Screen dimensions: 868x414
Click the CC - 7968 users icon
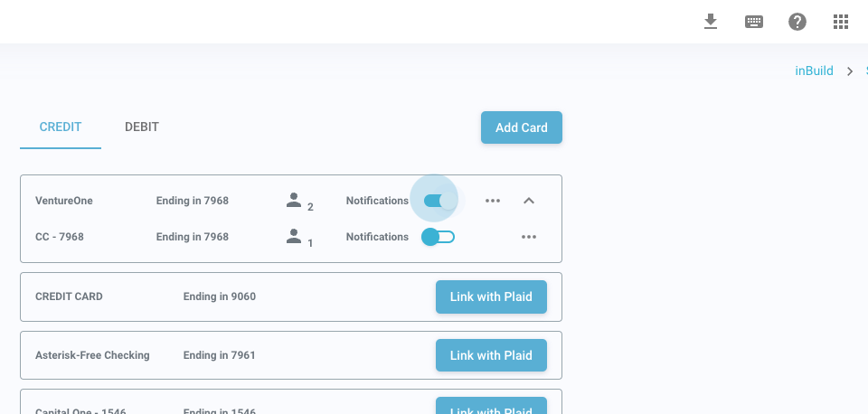coord(294,237)
